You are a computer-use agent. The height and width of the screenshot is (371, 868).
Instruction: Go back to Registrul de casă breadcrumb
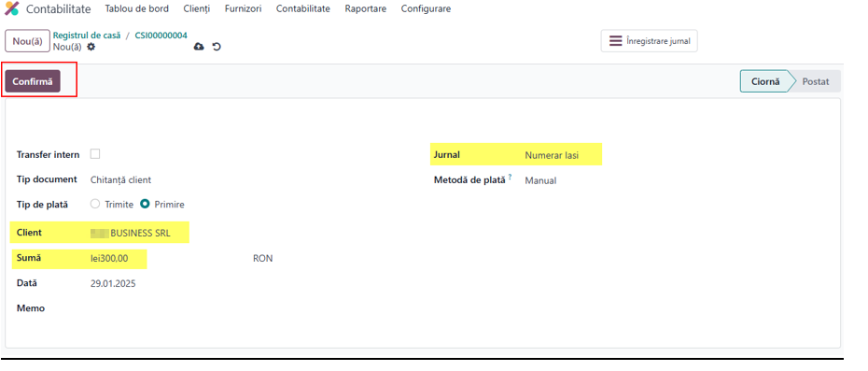[x=87, y=35]
